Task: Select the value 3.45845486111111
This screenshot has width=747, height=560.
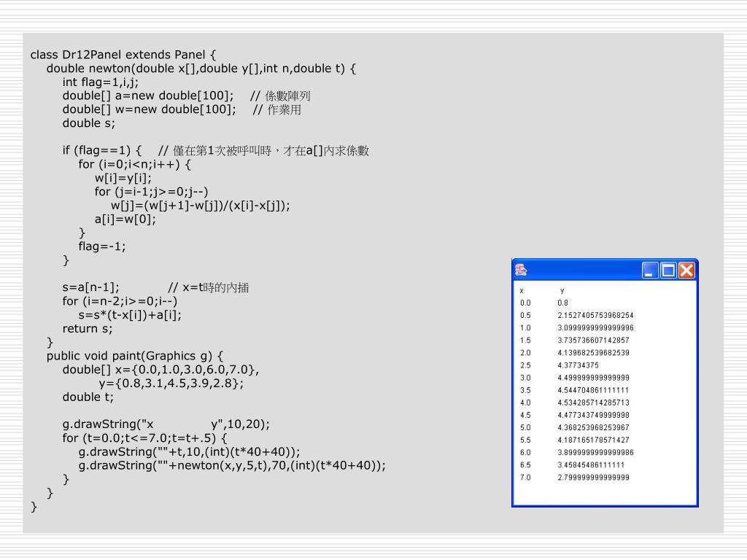Action: tap(591, 464)
